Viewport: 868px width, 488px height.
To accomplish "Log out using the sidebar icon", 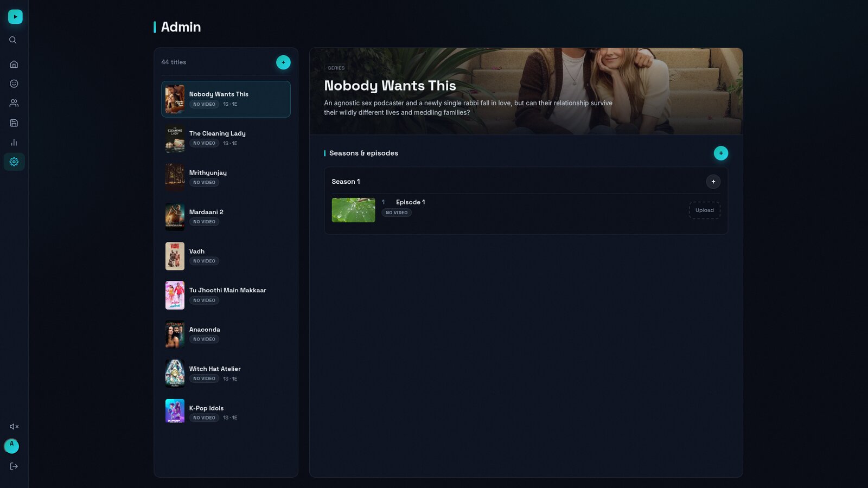I will [14, 466].
